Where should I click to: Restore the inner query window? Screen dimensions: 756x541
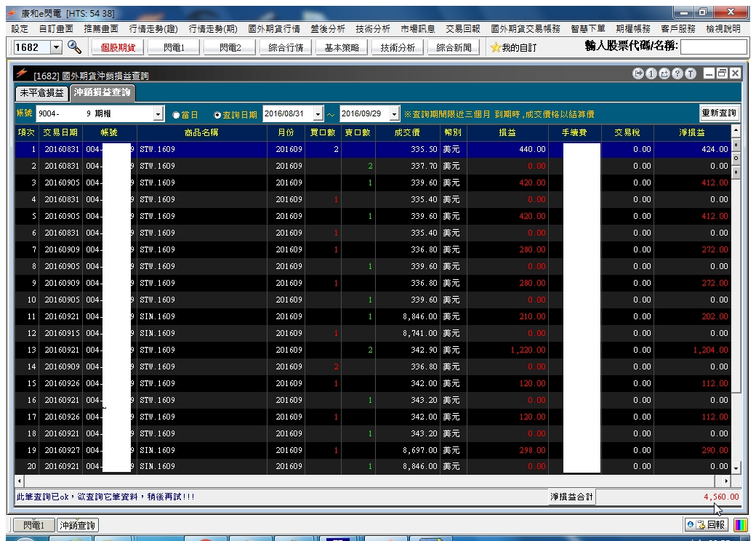click(722, 73)
